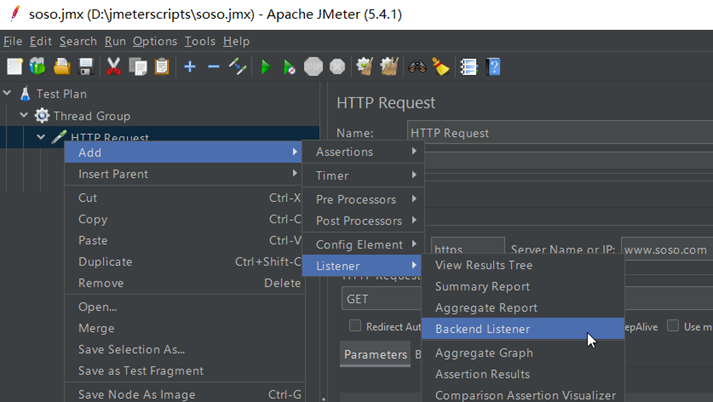Start the test with green play icon
The width and height of the screenshot is (713, 402).
pos(266,67)
